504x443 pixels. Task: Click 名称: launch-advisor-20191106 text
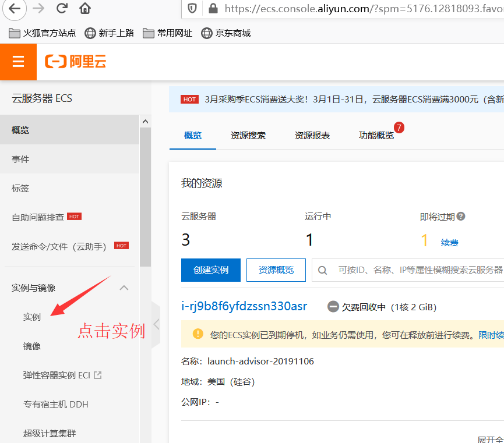point(248,362)
